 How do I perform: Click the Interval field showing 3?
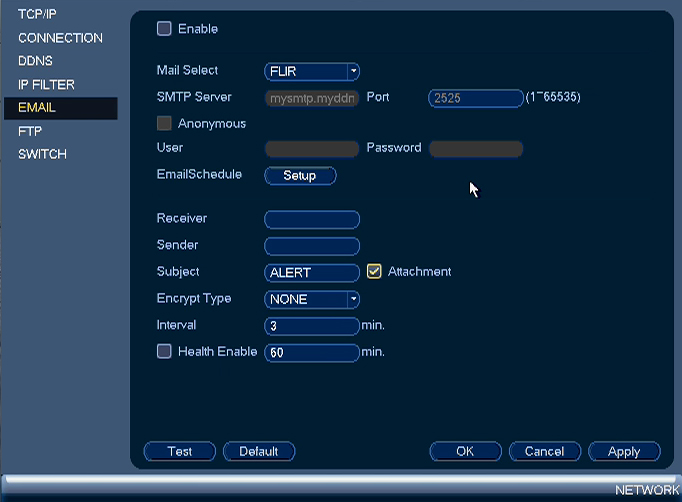[312, 326]
